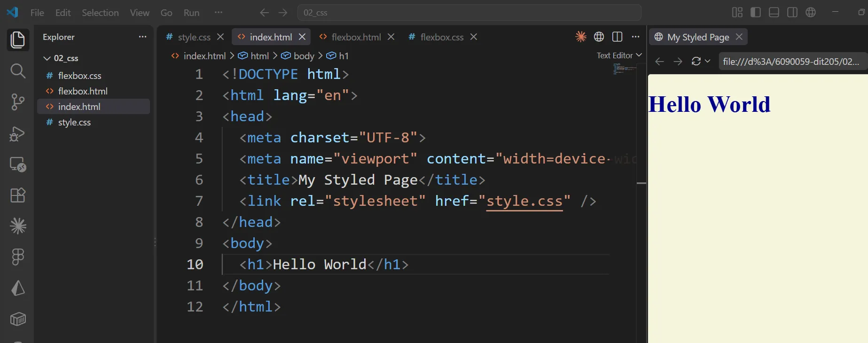Viewport: 868px width, 343px height.
Task: Open the Extensions view
Action: pyautogui.click(x=18, y=195)
